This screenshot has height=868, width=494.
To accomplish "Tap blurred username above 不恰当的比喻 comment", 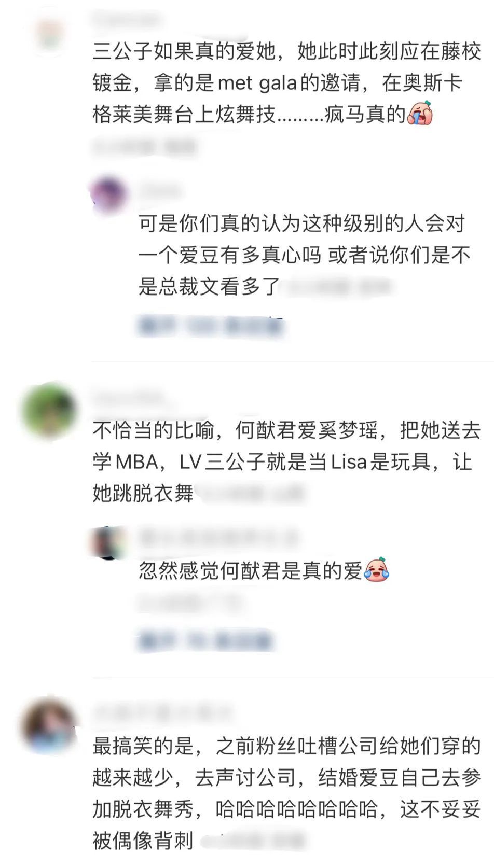I will [x=129, y=398].
